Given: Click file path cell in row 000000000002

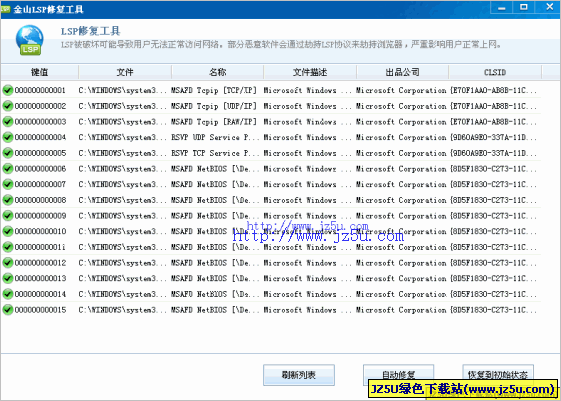Looking at the screenshot, I should click(122, 106).
